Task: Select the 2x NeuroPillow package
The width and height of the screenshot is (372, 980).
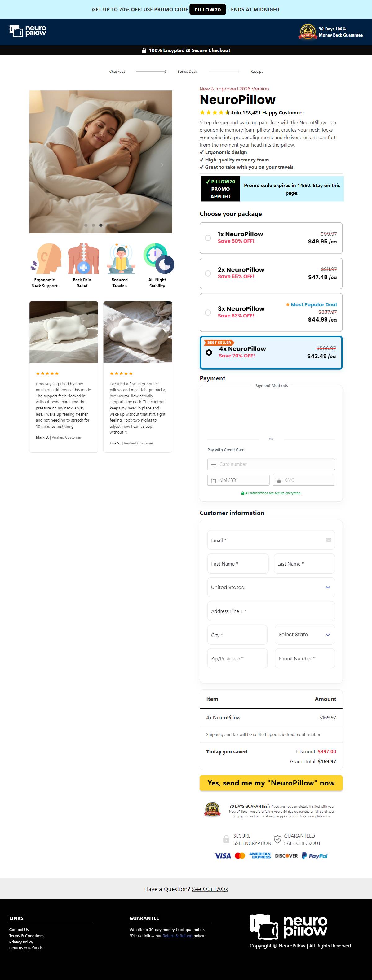Action: (271, 273)
